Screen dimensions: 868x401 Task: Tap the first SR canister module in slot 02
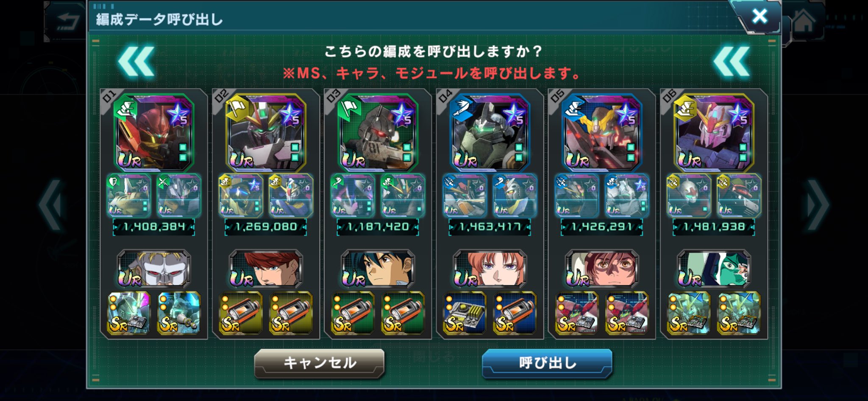click(x=241, y=313)
